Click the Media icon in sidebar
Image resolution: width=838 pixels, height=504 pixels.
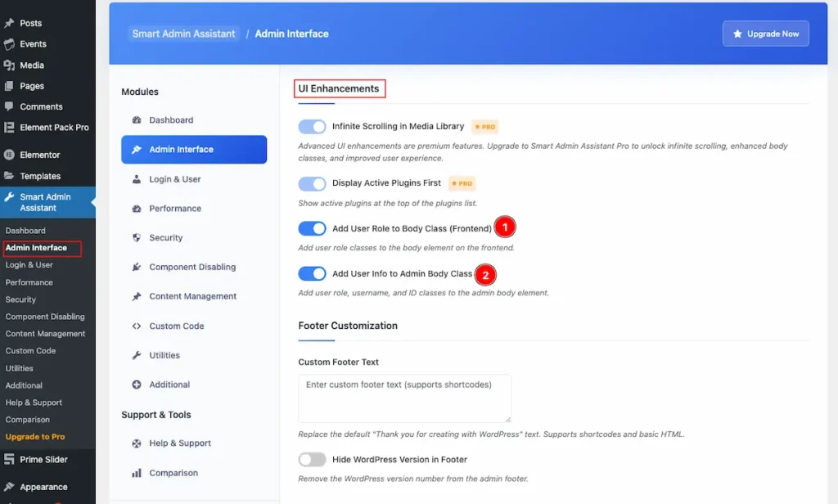coord(9,65)
